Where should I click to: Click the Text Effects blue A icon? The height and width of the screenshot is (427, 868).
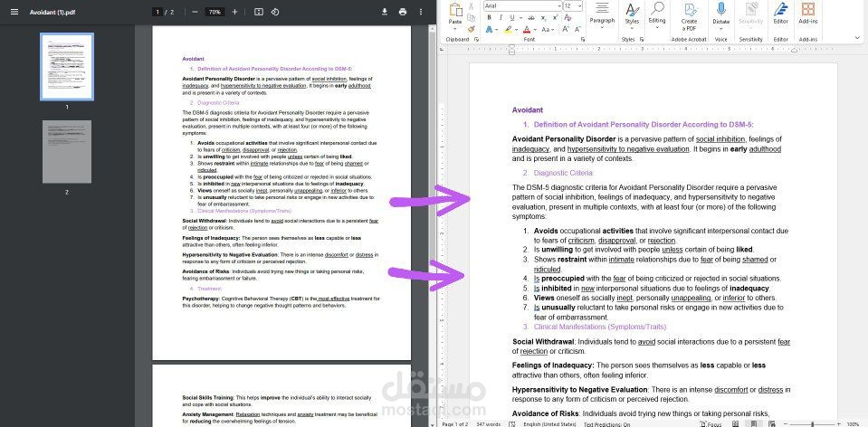490,29
